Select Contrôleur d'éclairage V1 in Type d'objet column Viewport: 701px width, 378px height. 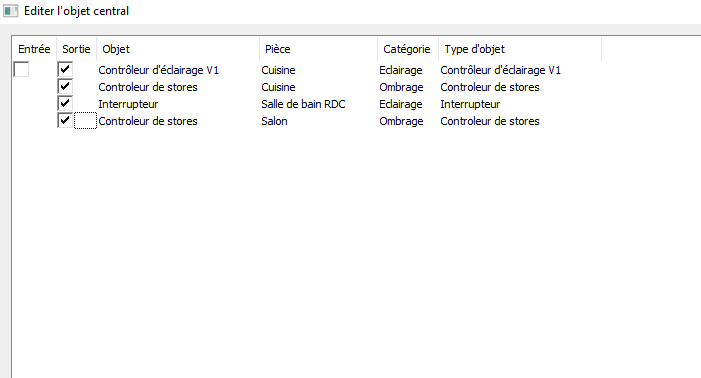(x=500, y=70)
